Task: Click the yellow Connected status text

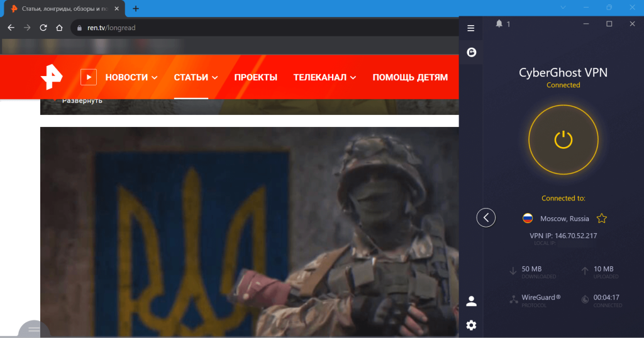Action: coord(563,85)
